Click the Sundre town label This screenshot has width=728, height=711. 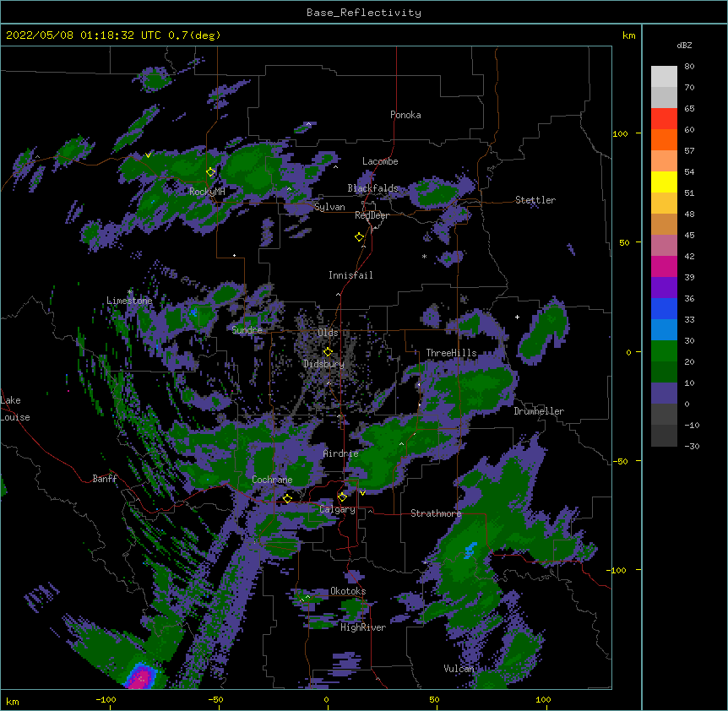click(247, 330)
